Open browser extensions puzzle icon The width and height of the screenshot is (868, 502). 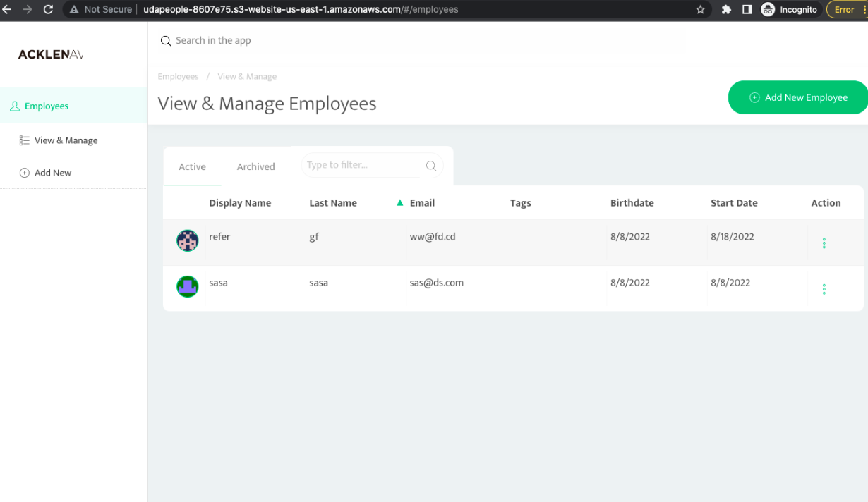726,10
